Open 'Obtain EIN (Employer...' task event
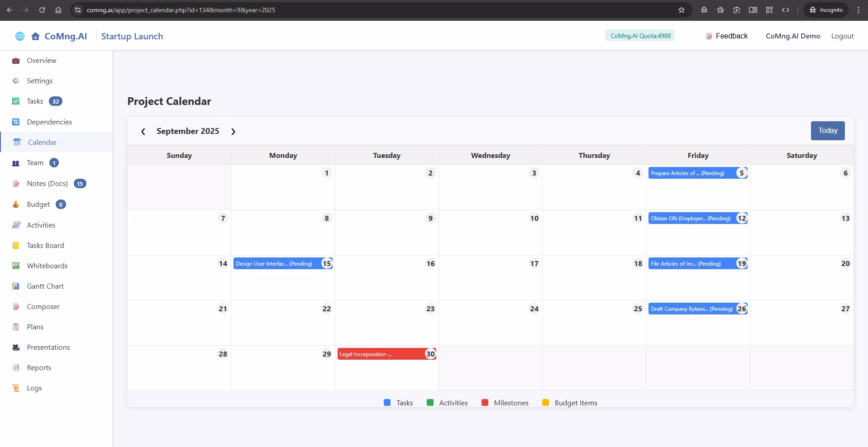868x447 pixels. tap(697, 218)
